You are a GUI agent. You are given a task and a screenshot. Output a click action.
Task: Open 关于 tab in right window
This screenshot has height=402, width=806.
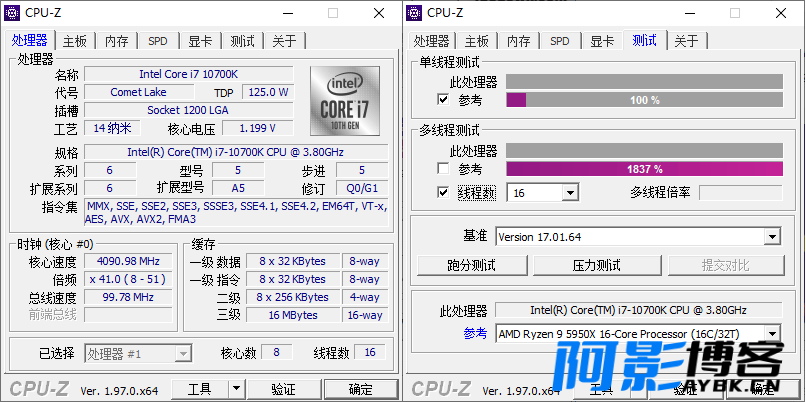pos(687,41)
